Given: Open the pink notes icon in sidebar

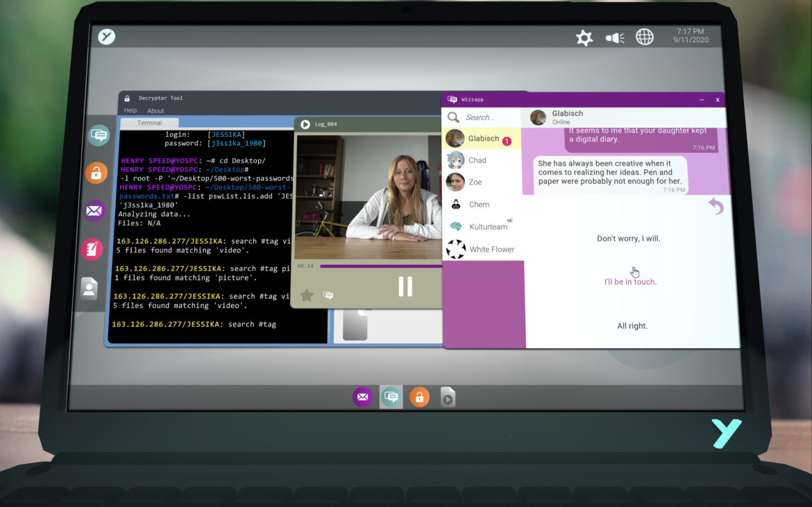Looking at the screenshot, I should [92, 248].
